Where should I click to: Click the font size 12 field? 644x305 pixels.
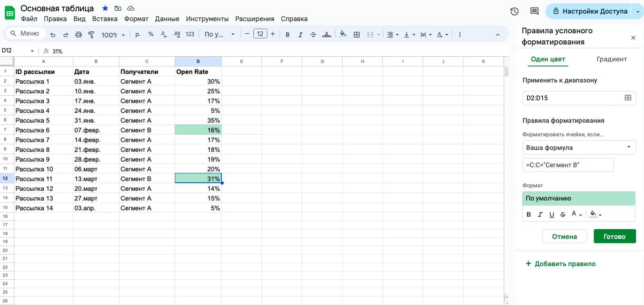click(260, 34)
